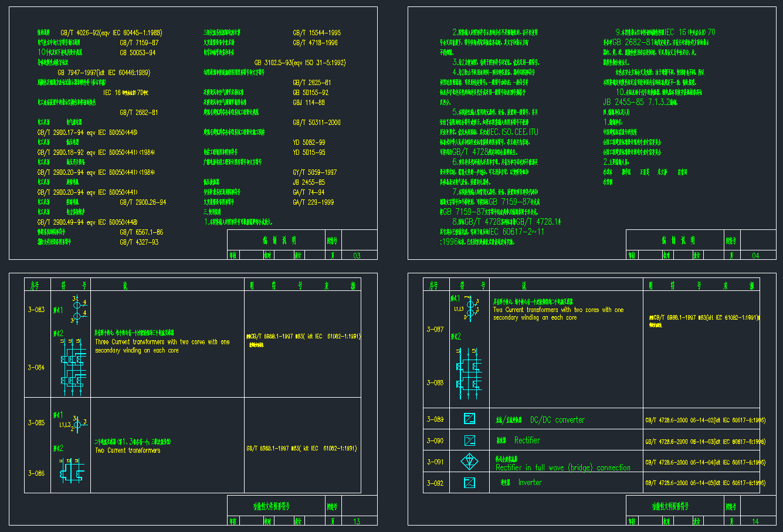Select the two-circle transformer symbol for 3-083
This screenshot has height=532, width=783.
coord(77,309)
